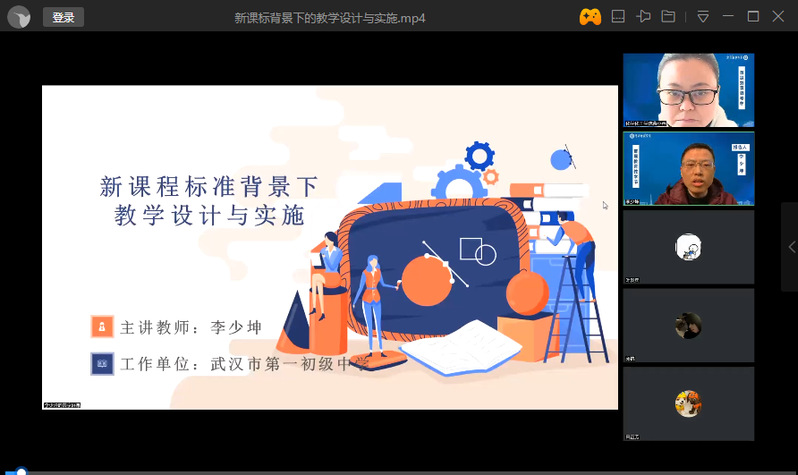Select the man in red jacket video tile

pos(688,168)
